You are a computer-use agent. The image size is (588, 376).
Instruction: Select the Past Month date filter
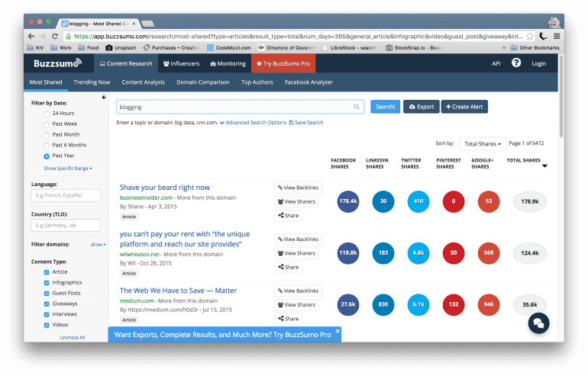(47, 135)
